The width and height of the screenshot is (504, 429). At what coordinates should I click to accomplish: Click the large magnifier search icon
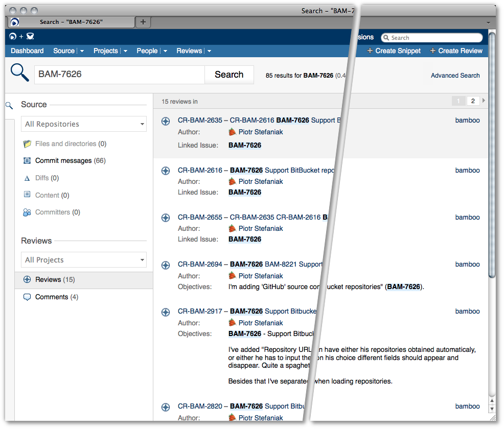[19, 73]
